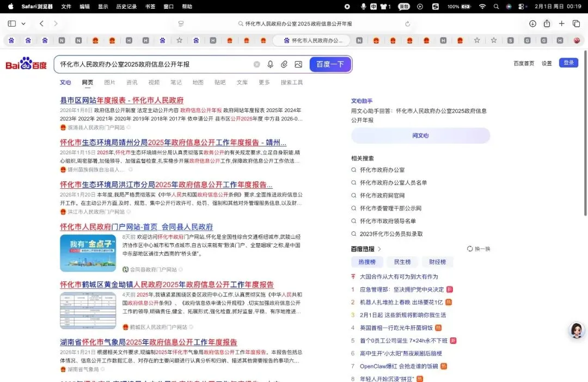Open the Share menu
Image resolution: width=588 pixels, height=382 pixels.
[547, 23]
